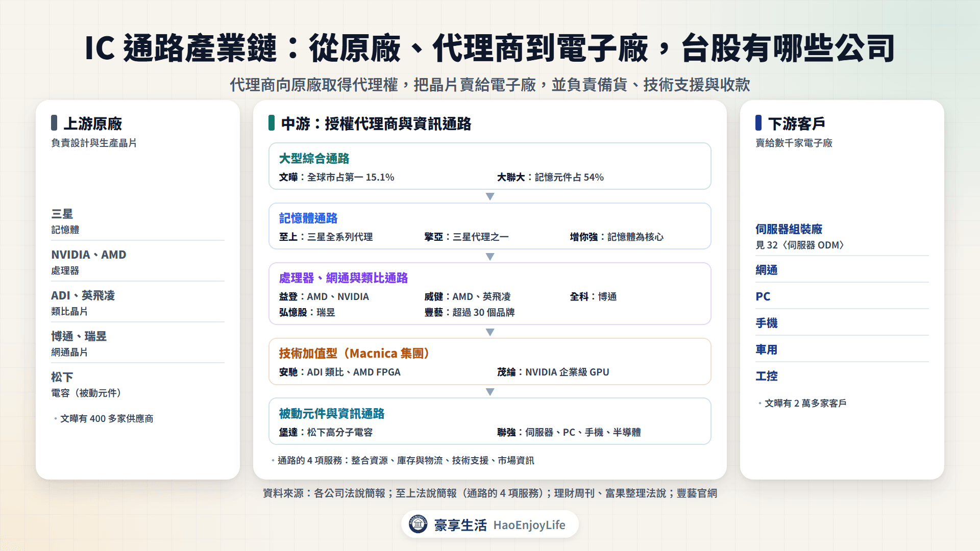
Task: Click 文曄有 400 多家供應商 note
Action: point(107,418)
